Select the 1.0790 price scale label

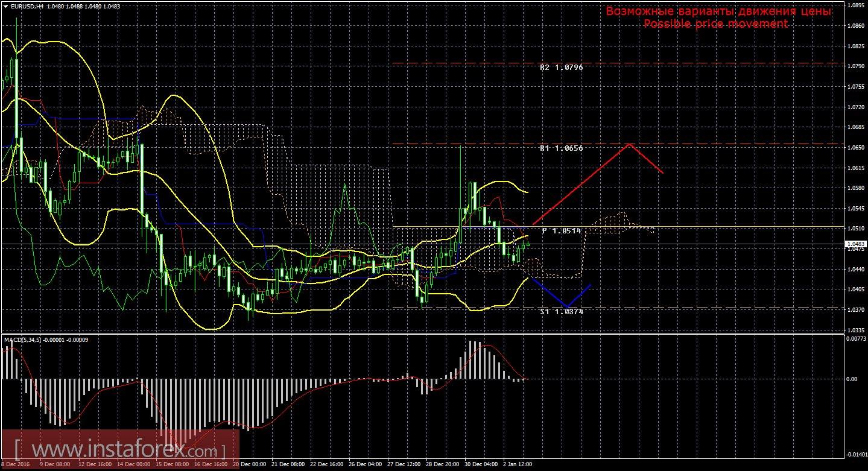pos(856,66)
